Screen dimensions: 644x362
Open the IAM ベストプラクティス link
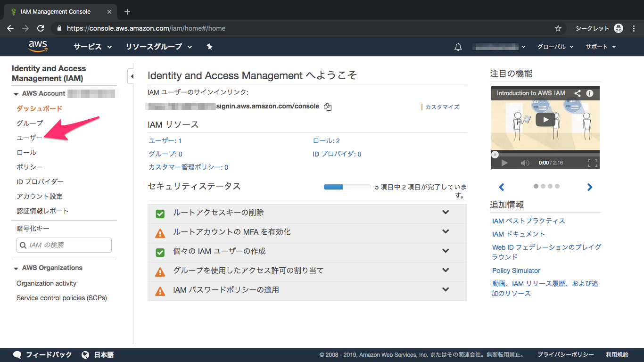(x=528, y=221)
